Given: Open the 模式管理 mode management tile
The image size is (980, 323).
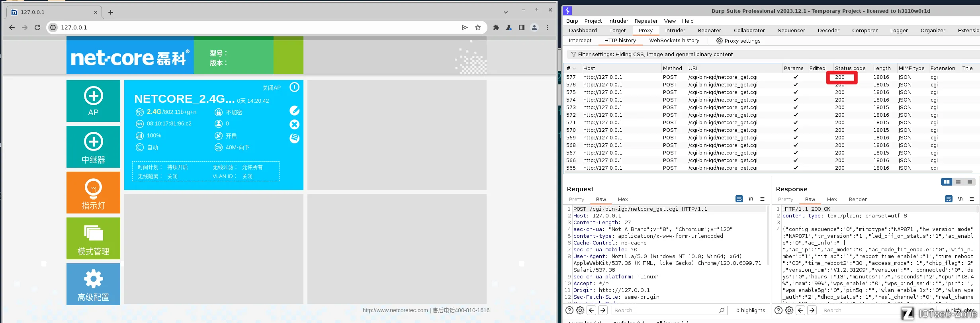Looking at the screenshot, I should (93, 238).
